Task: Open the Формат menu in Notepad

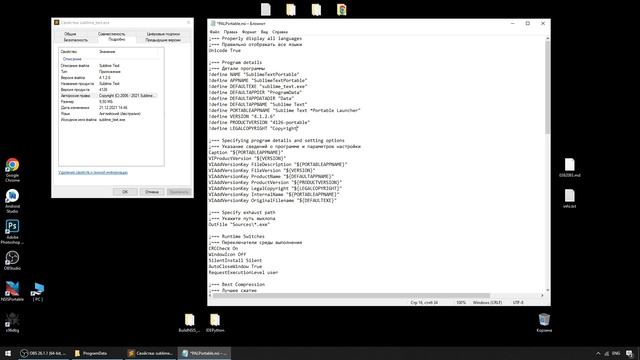Action: [249, 32]
